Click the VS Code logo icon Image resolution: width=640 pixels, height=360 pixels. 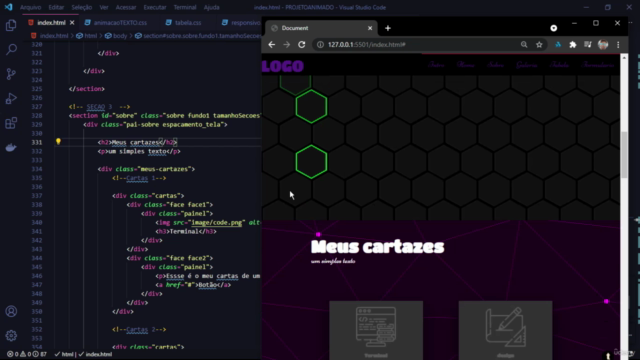tap(9, 7)
